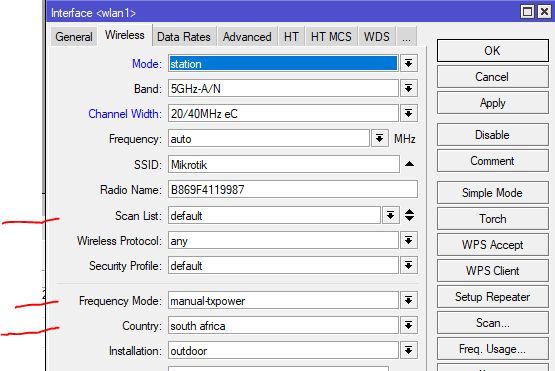
Task: Open Freq. Usage... window
Action: [493, 349]
